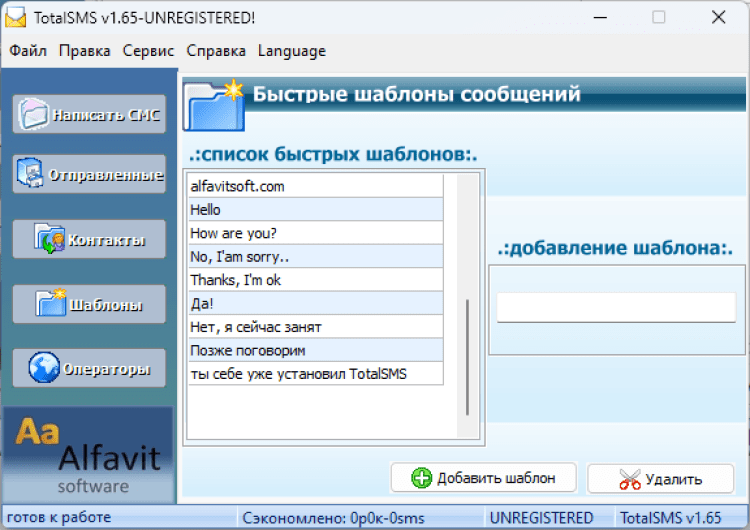Select the 'Позже поговорим' template
Image resolution: width=750 pixels, height=530 pixels.
click(316, 350)
